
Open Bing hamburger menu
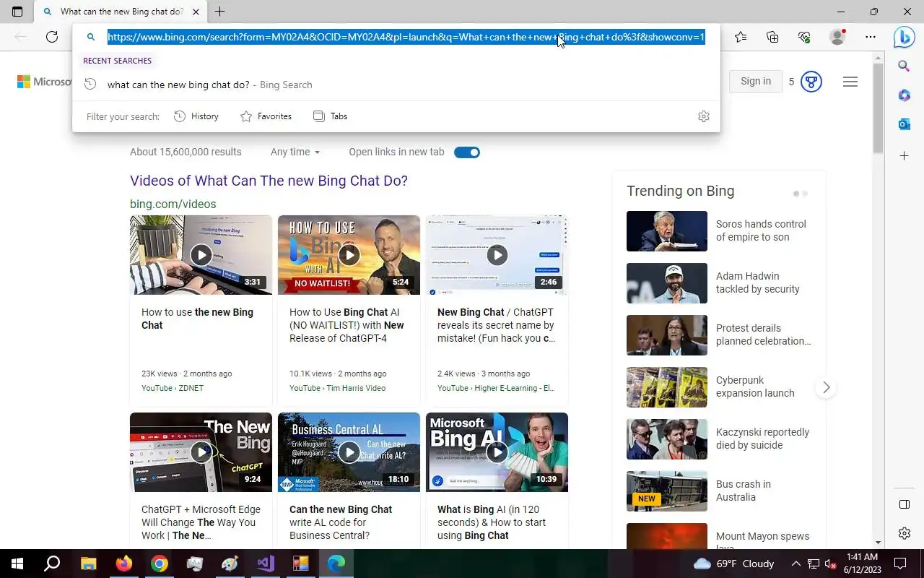[x=850, y=82]
